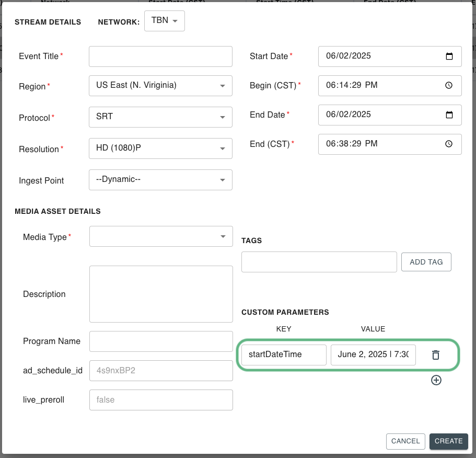Add a new custom parameter with plus icon
This screenshot has height=458, width=476.
(x=436, y=380)
